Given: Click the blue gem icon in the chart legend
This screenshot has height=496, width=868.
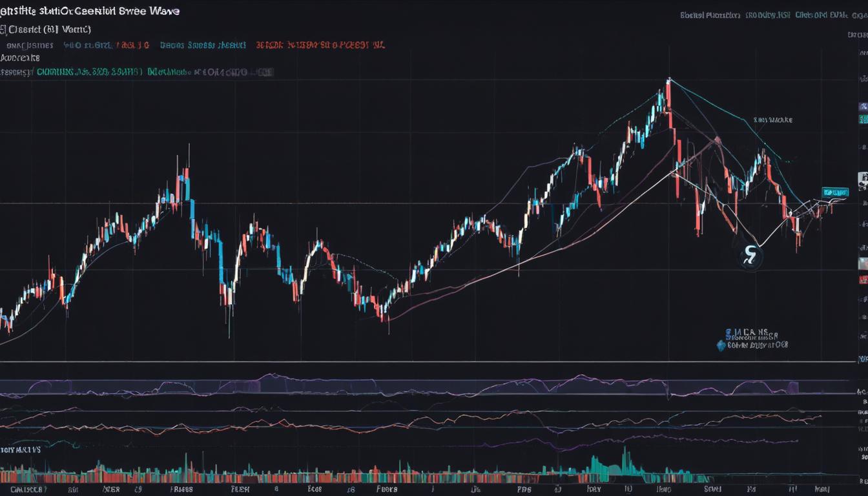Looking at the screenshot, I should [721, 346].
